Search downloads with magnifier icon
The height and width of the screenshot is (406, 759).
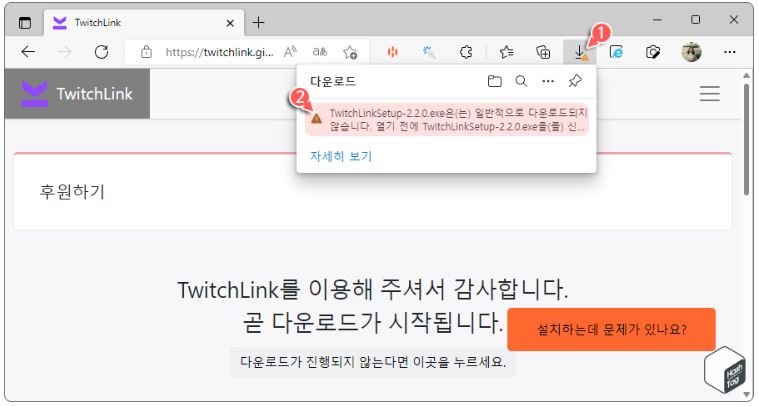(521, 81)
